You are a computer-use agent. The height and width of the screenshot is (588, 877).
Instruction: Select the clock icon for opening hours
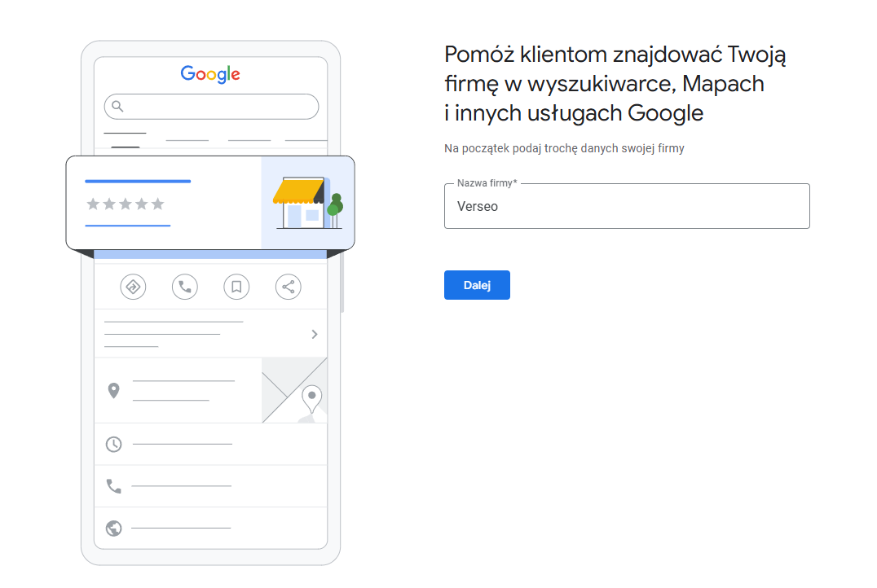[x=113, y=445]
